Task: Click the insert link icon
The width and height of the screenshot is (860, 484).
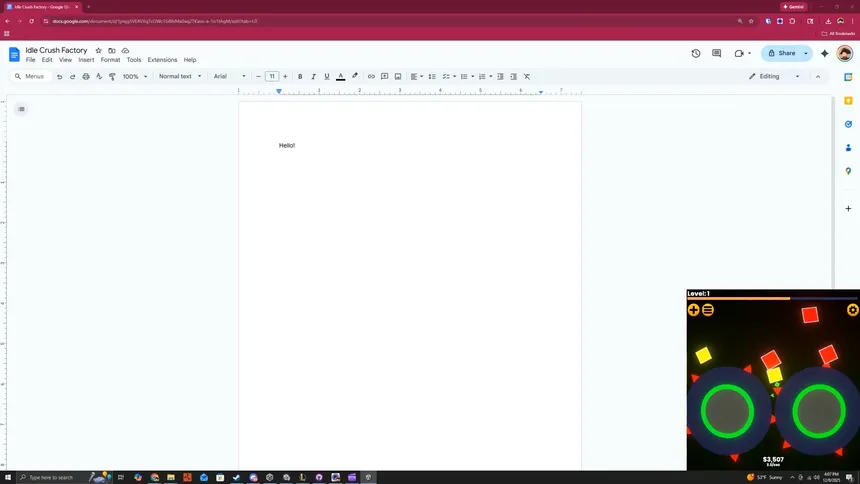Action: coord(371,76)
